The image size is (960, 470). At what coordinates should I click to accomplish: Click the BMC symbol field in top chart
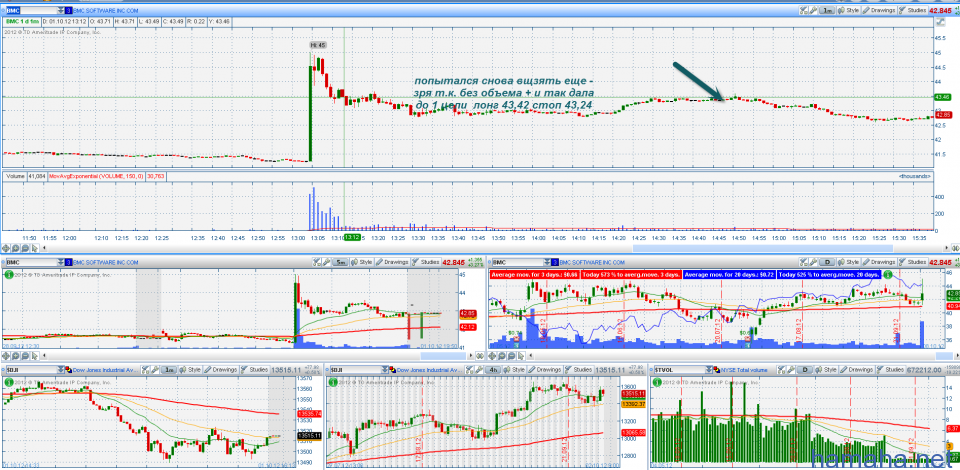tap(31, 10)
